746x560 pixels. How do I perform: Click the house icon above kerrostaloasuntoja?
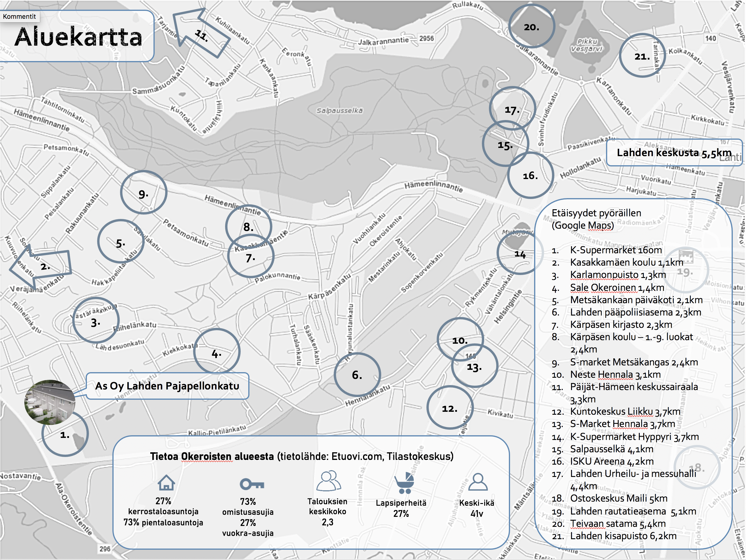point(166,483)
